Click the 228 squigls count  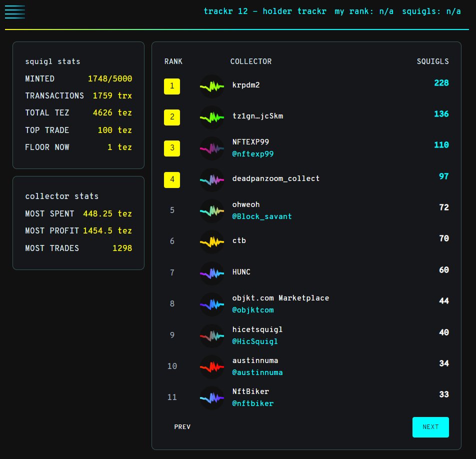pos(441,83)
